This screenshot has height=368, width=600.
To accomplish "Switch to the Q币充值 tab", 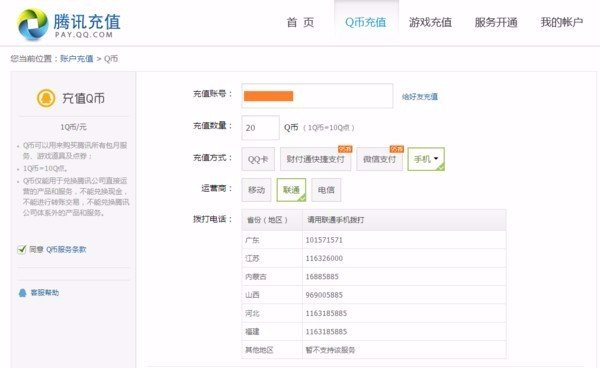I will point(366,23).
